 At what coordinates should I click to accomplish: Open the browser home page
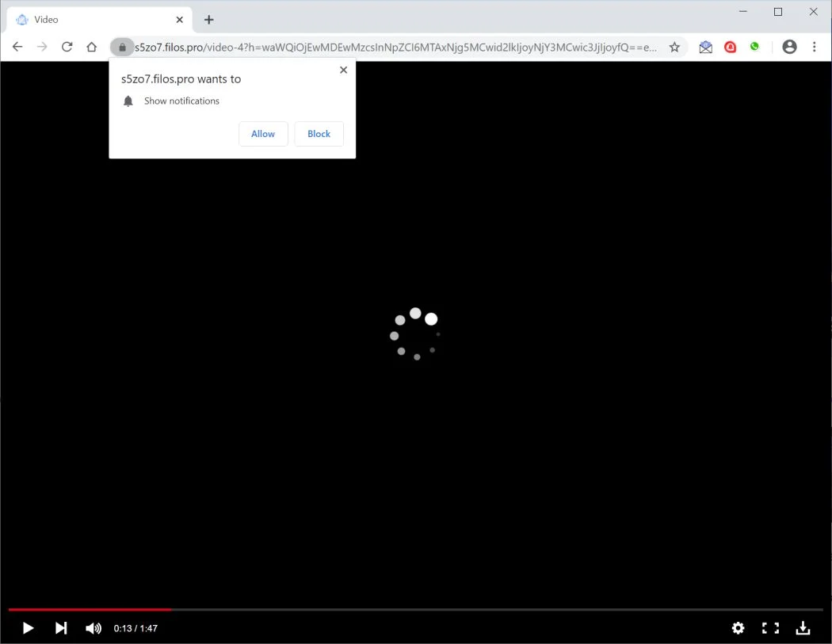pos(92,47)
